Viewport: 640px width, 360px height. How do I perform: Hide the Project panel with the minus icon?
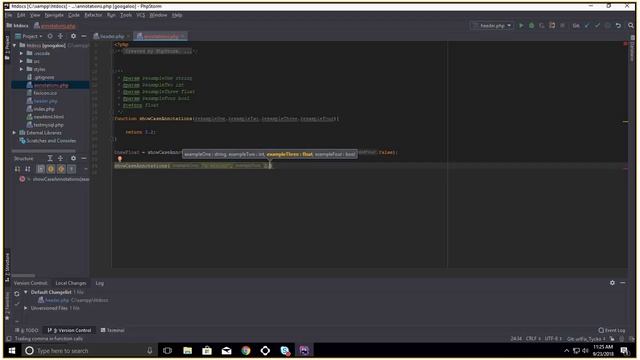coord(84,36)
